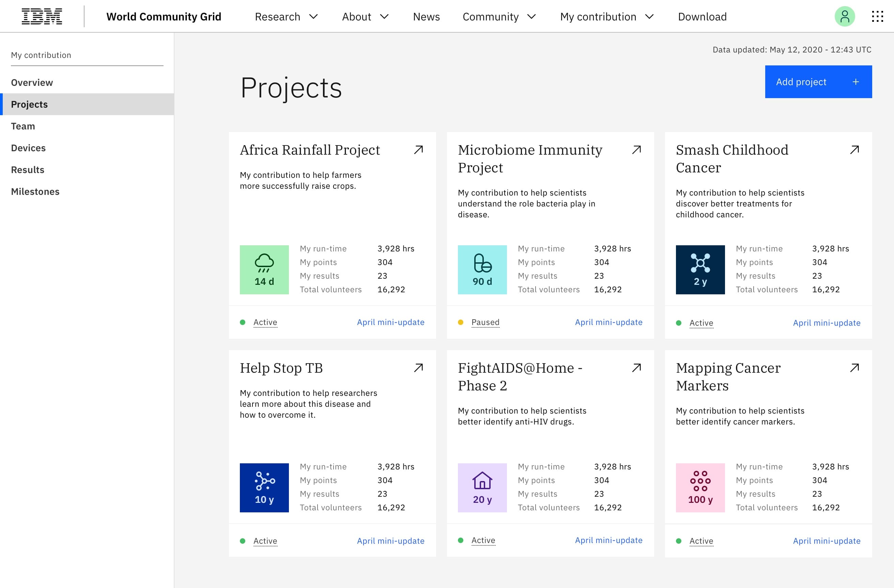Click the FightAIDS@Home - Phase 2 title
This screenshot has height=588, width=894.
coord(520,376)
